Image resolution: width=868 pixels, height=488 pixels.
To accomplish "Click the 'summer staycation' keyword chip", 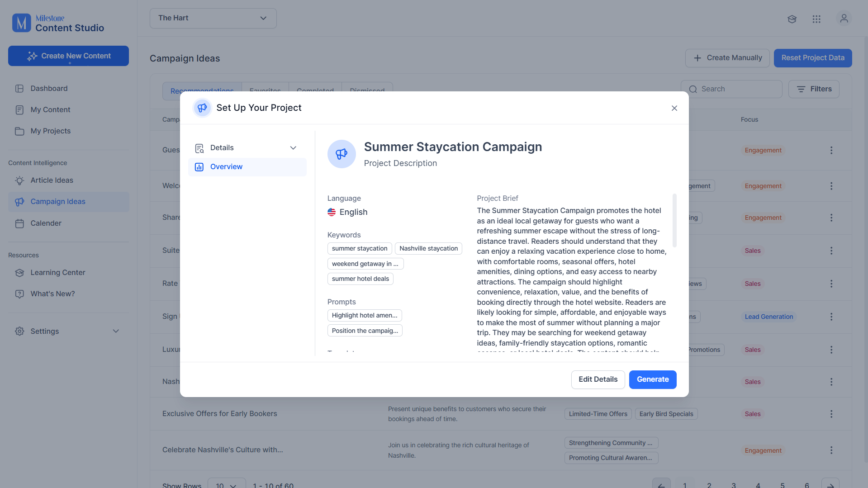I will [x=360, y=248].
